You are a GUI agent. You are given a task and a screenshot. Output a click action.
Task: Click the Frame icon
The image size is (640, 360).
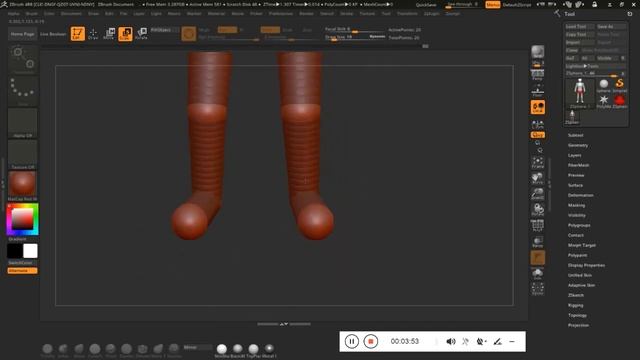(x=538, y=162)
